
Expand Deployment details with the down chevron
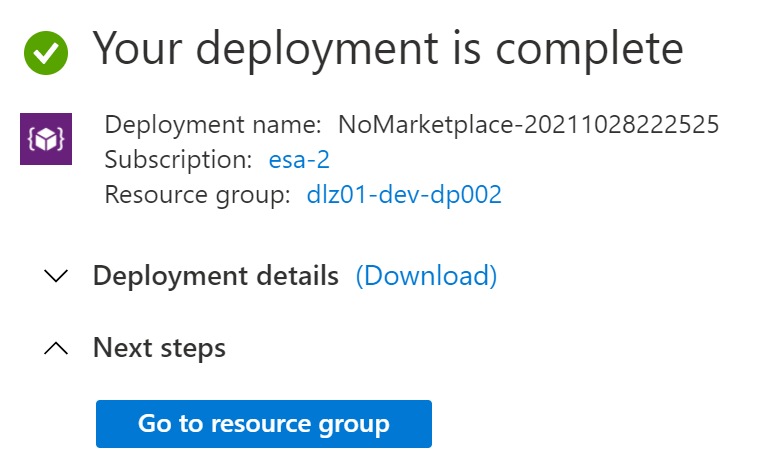[56, 276]
